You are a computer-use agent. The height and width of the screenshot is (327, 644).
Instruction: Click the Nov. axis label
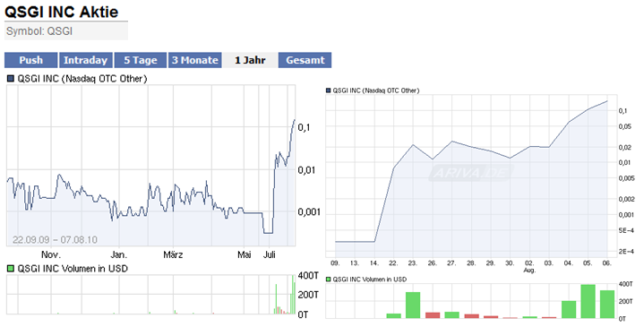click(x=51, y=254)
